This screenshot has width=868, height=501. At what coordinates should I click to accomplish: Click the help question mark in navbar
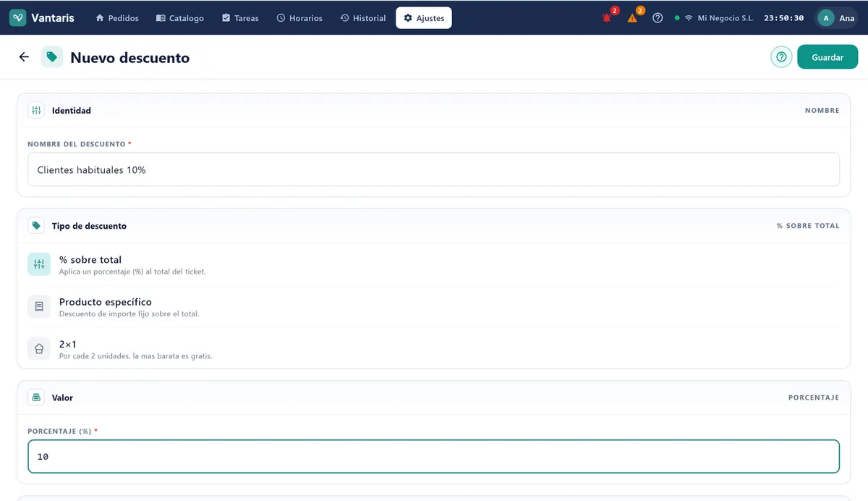[658, 18]
